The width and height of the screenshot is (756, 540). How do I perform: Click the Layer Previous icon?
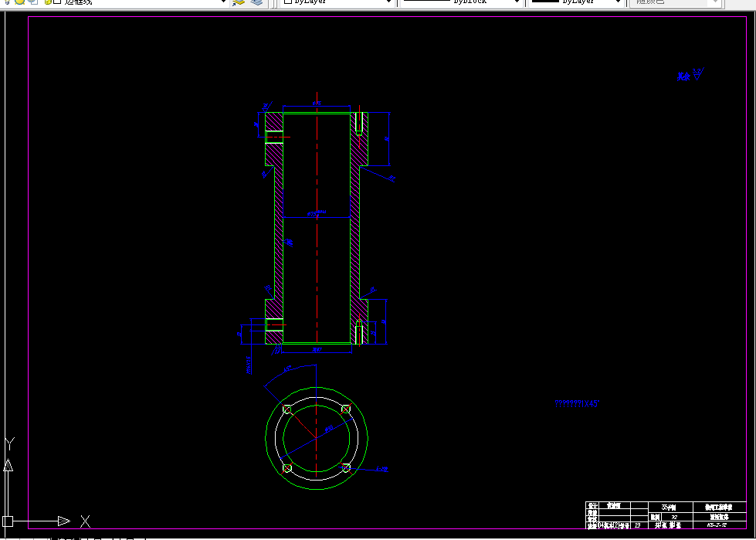point(257,2)
